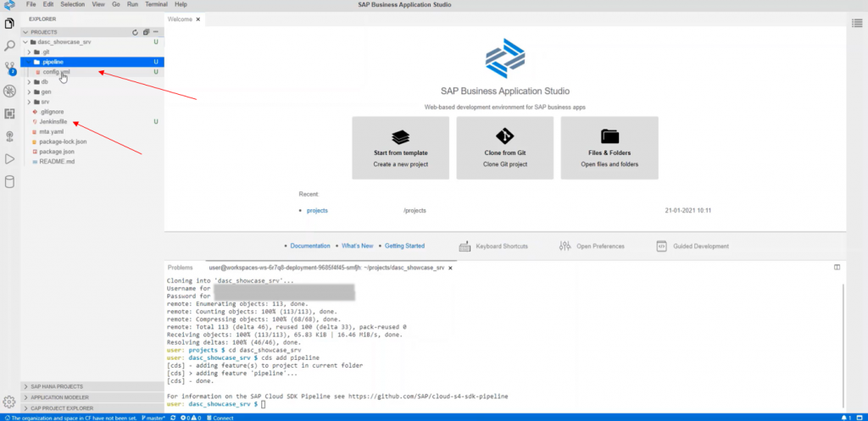
Task: Close the terminal tab
Action: (x=450, y=268)
